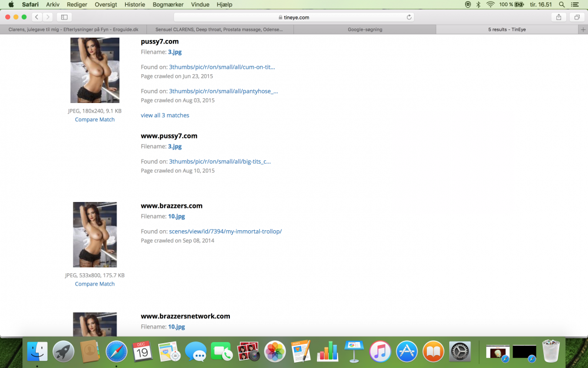Image resolution: width=588 pixels, height=368 pixels.
Task: Click Compare Match under the 533x800 JPEG
Action: tap(95, 284)
